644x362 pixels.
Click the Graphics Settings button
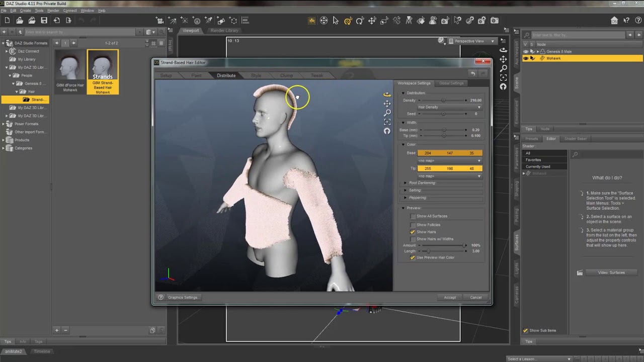pos(183,298)
